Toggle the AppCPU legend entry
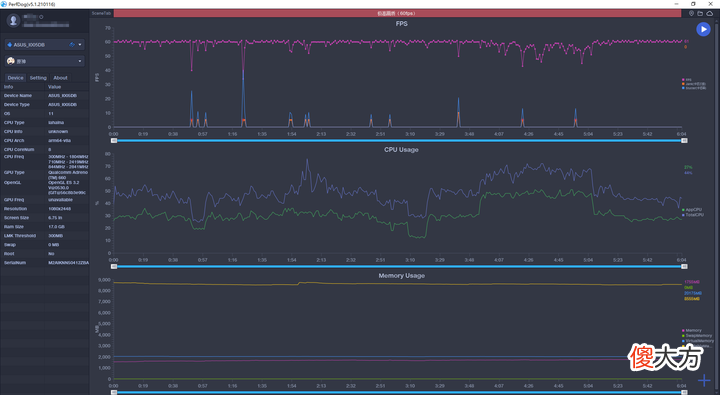Viewport: 720px width, 395px height. click(692, 209)
